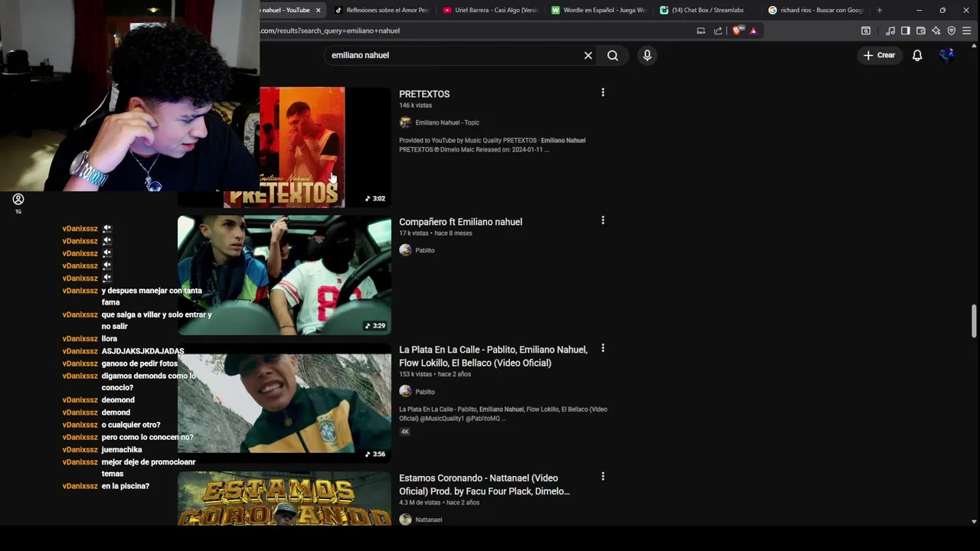Open the PRETEXTOS video title
980x551 pixels.
click(424, 94)
